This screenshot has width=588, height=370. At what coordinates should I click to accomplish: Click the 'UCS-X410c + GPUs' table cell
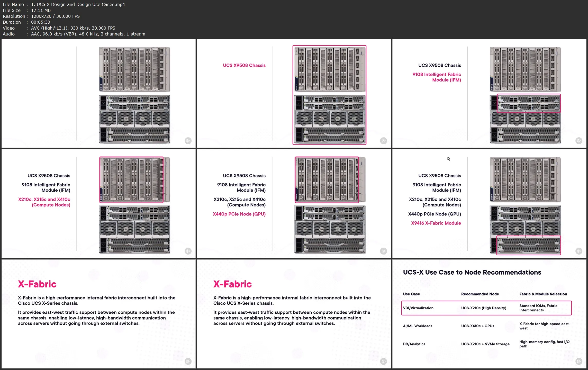pos(477,326)
